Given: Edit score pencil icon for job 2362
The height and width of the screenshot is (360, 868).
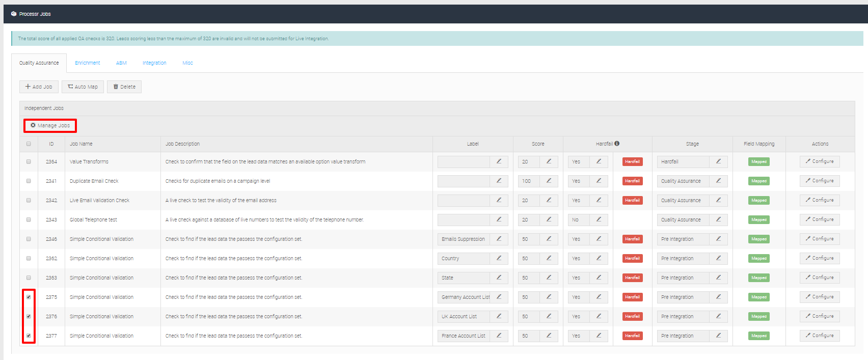Looking at the screenshot, I should click(x=549, y=258).
